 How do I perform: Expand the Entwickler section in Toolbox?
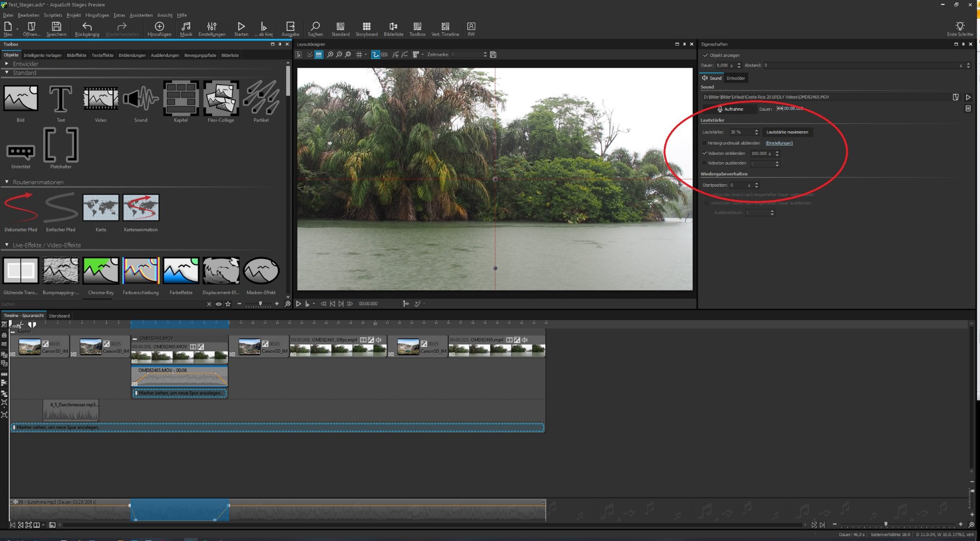point(7,64)
